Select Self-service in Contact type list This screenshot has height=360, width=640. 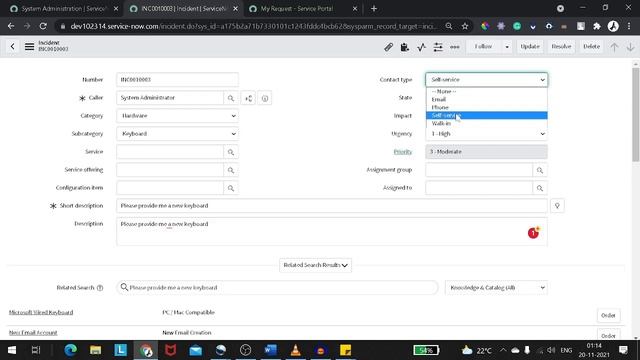pyautogui.click(x=487, y=116)
